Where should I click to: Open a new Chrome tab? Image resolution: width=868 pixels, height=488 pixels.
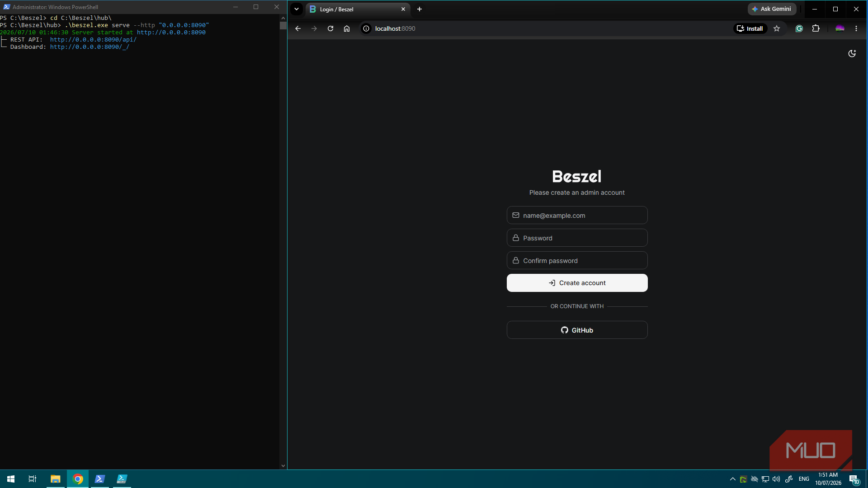(420, 9)
